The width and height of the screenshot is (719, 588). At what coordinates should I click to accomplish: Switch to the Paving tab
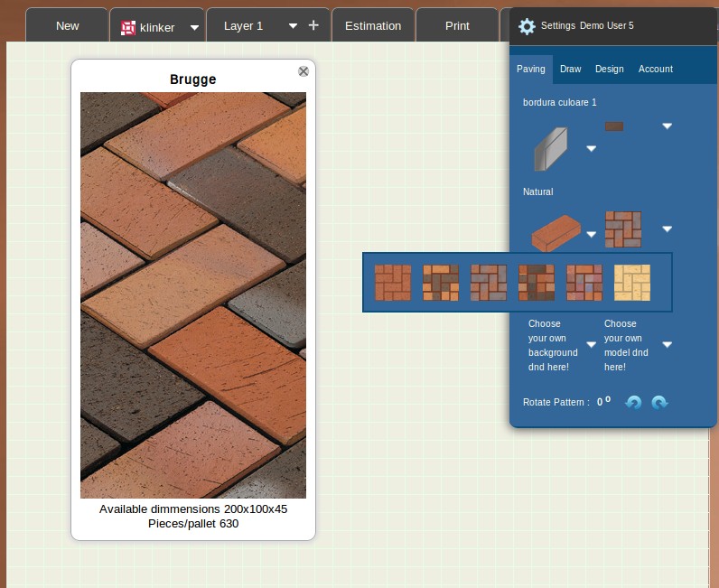coord(531,69)
